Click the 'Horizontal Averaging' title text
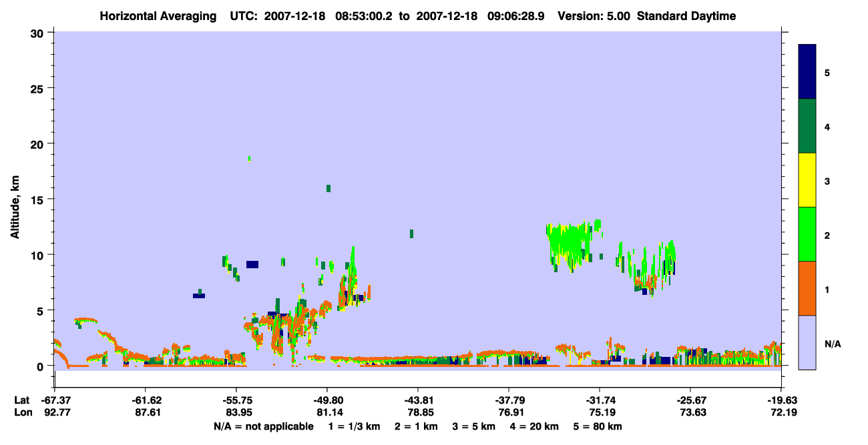The image size is (868, 445). pyautogui.click(x=157, y=16)
